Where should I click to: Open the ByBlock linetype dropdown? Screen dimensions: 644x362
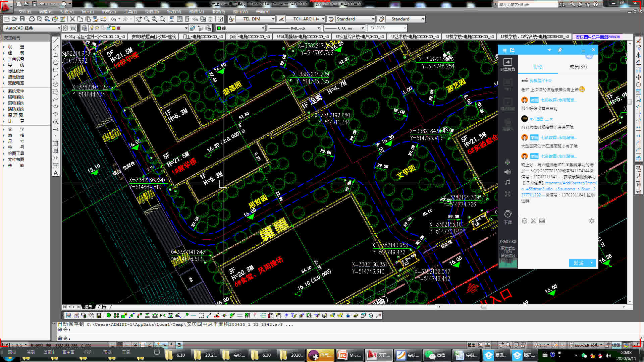[x=295, y=28]
